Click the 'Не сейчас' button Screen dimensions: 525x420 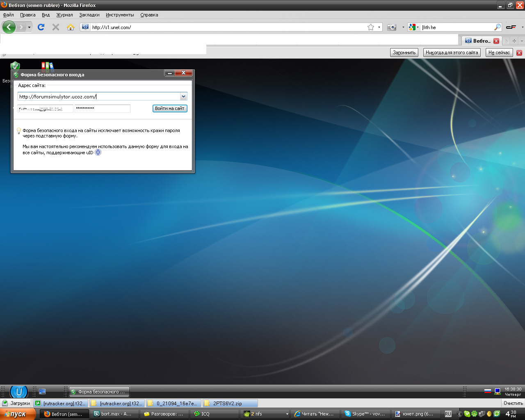[x=499, y=52]
